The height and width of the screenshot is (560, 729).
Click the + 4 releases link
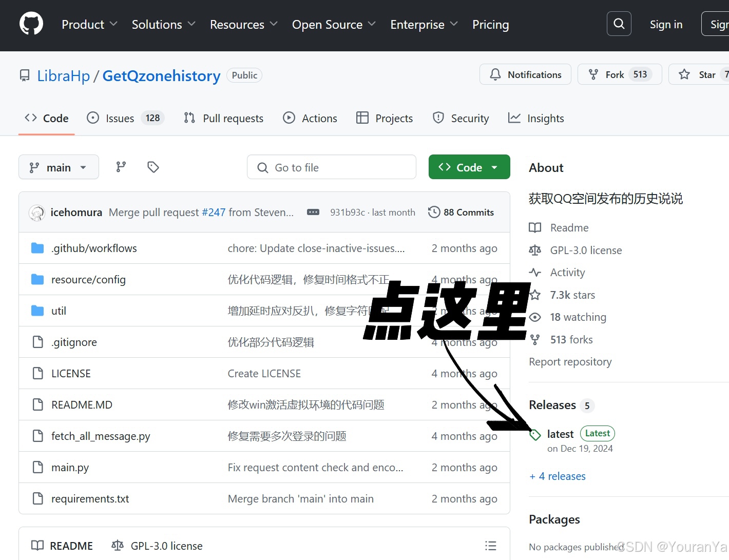point(558,476)
